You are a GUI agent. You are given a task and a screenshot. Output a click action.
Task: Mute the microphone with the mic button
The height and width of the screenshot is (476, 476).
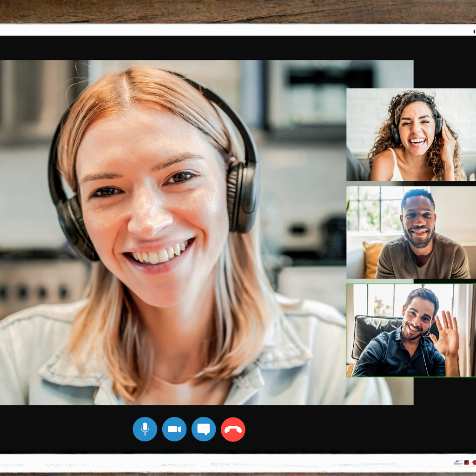[x=145, y=429]
